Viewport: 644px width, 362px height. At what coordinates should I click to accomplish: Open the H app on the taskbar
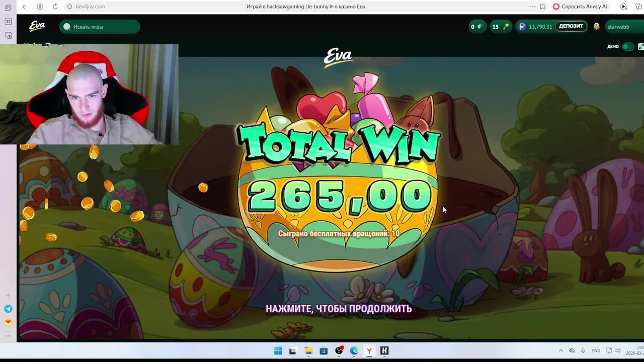[384, 350]
